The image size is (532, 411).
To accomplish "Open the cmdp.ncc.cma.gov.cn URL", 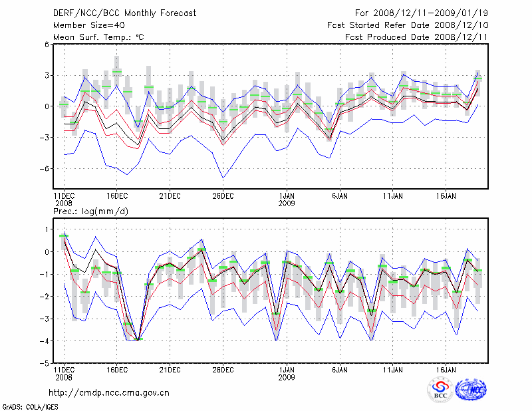I will click(x=109, y=392).
